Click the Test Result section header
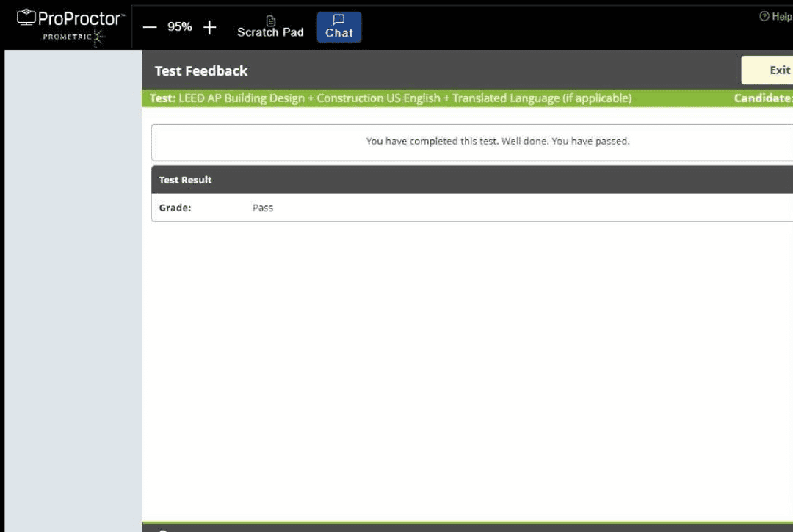The width and height of the screenshot is (793, 532). (x=186, y=180)
